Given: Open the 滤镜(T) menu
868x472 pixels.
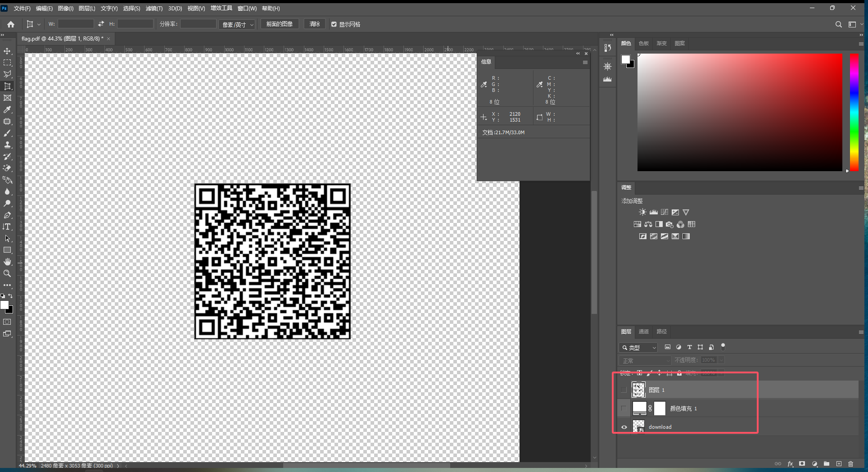Looking at the screenshot, I should tap(154, 9).
